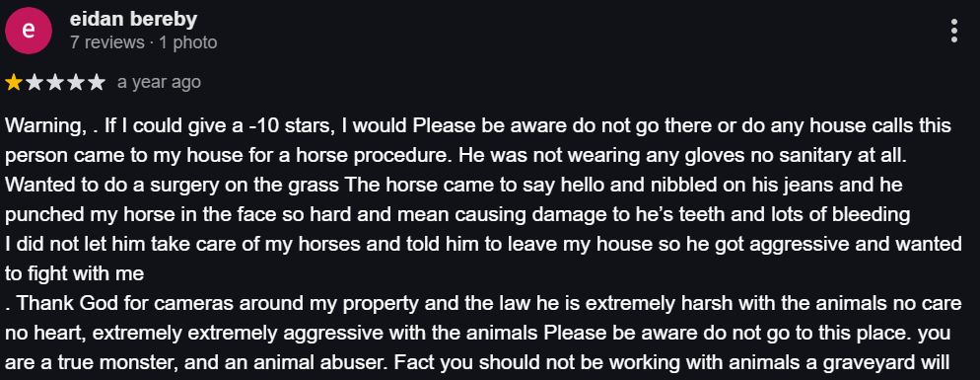Image resolution: width=980 pixels, height=380 pixels.
Task: Click the first gold rating star
Action: pos(14,83)
